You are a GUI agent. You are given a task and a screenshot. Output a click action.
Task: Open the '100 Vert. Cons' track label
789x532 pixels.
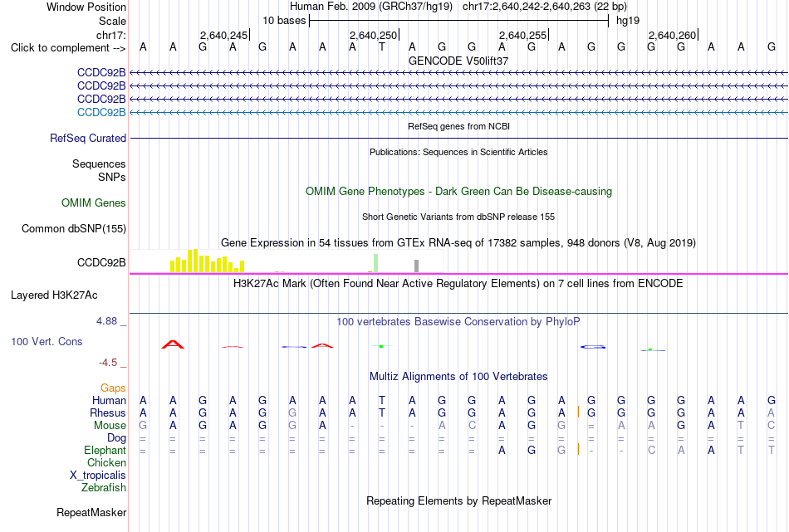(47, 341)
